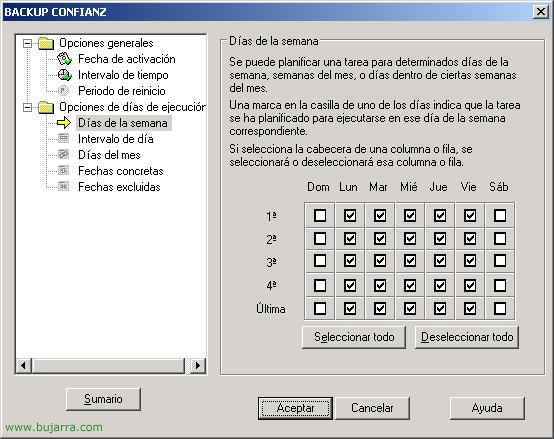554x439 pixels.
Task: Collapse the Opciones generales tree node
Action: 27,43
